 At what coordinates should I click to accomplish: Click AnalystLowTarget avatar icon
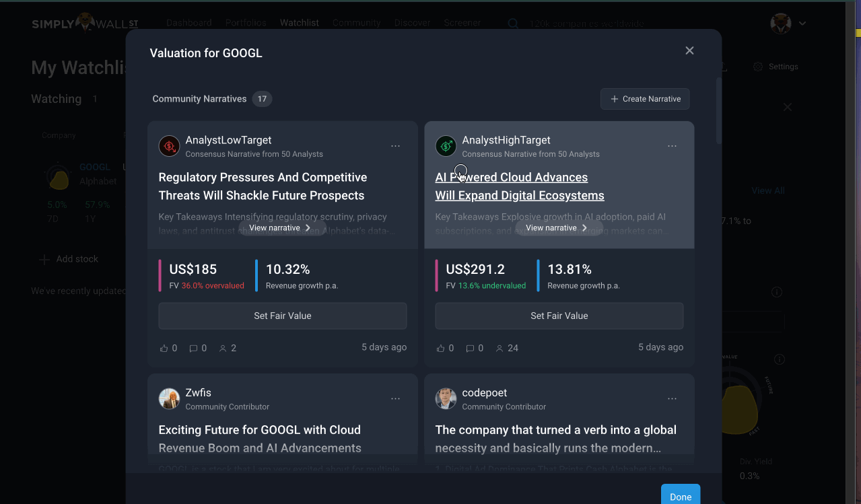[169, 146]
